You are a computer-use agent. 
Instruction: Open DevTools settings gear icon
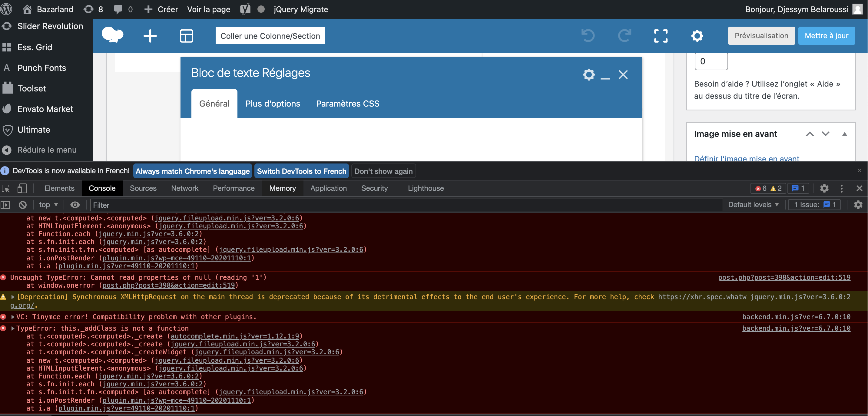coord(824,188)
